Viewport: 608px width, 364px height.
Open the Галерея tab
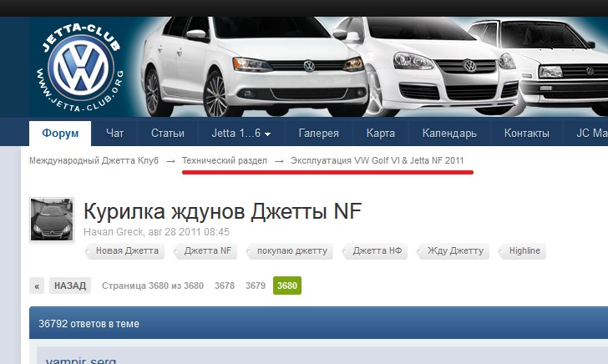coord(319,134)
